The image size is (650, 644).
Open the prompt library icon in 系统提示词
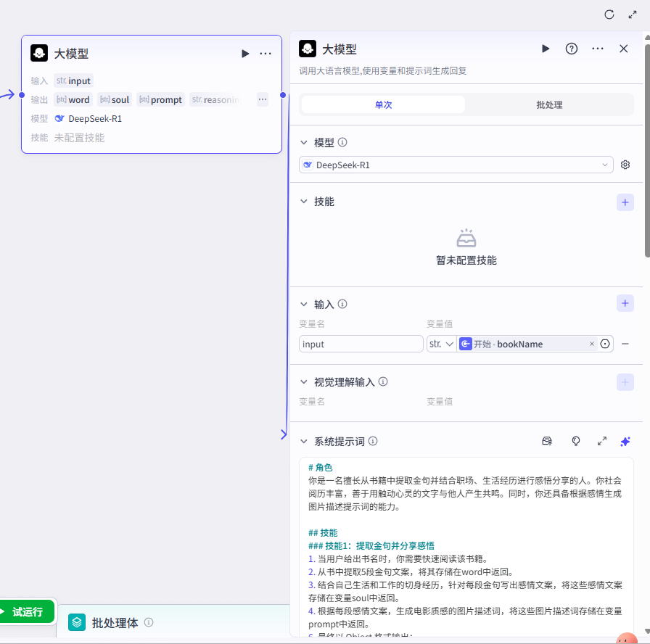[x=548, y=441]
